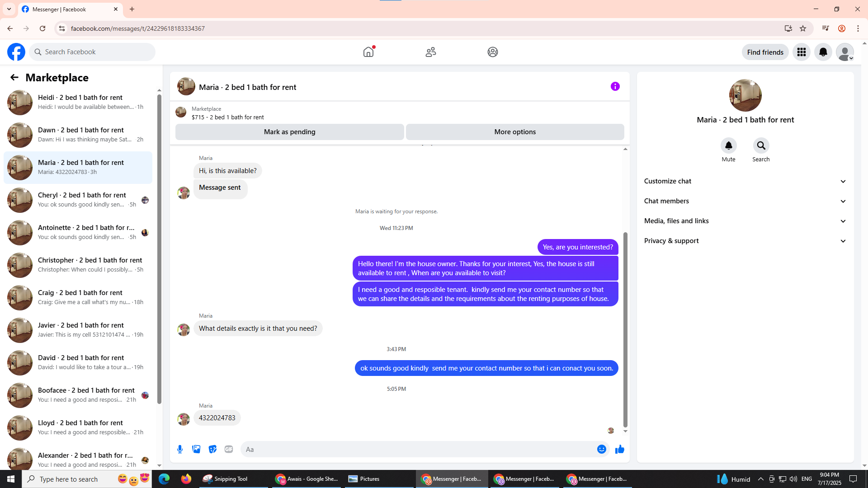Open conversation information icon
Viewport: 868px width, 488px height.
click(615, 86)
